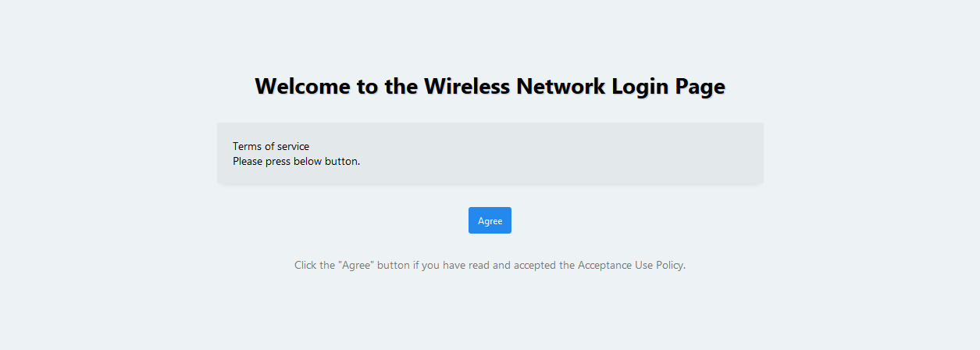Click the word "Click" starting the footer note
The image size is (980, 350).
pos(306,265)
